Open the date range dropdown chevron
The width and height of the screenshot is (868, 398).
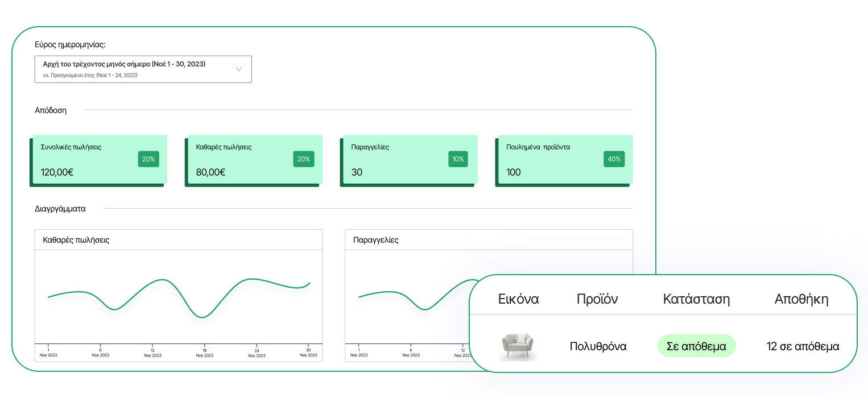coord(239,69)
